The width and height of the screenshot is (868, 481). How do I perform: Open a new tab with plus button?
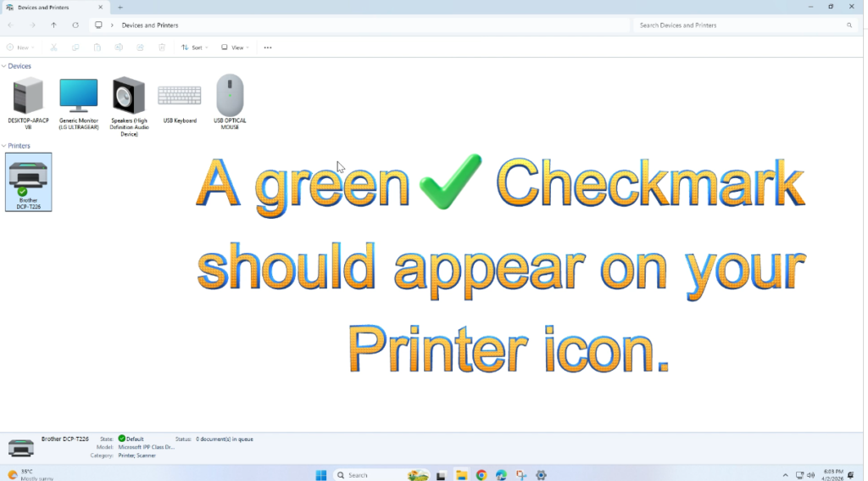(x=120, y=8)
